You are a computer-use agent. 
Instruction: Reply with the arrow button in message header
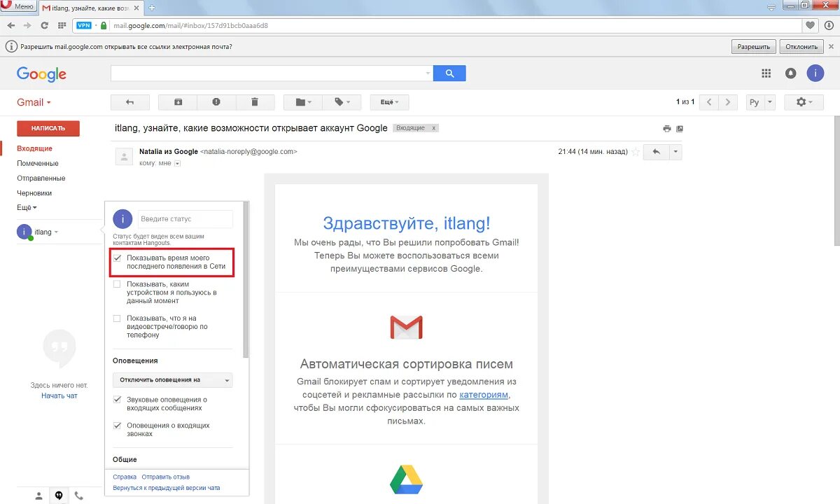657,152
